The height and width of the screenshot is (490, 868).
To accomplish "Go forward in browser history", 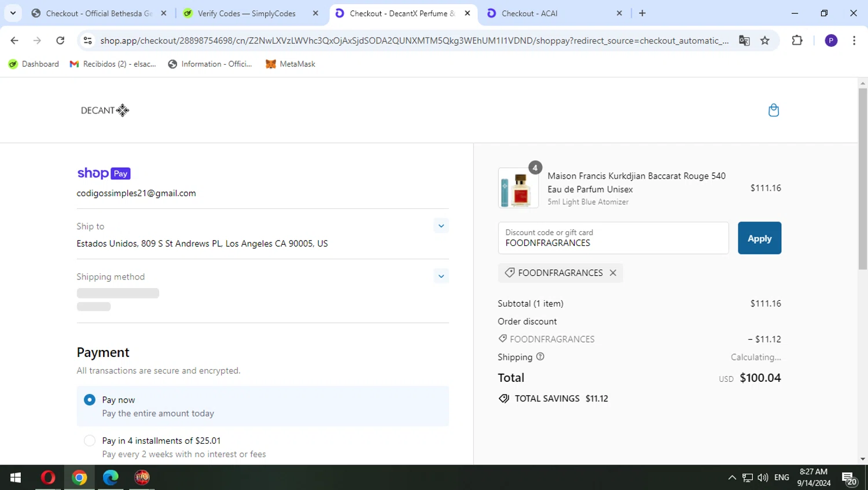I will [37, 40].
